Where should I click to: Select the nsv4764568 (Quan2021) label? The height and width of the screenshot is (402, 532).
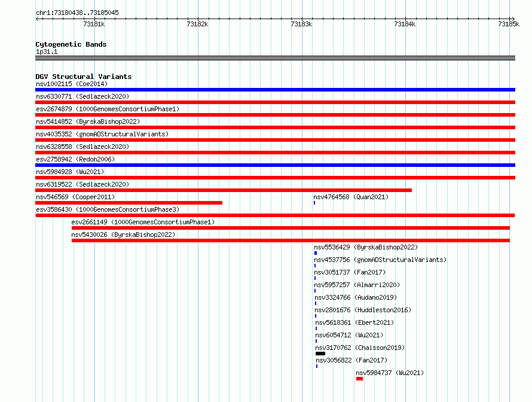[351, 197]
